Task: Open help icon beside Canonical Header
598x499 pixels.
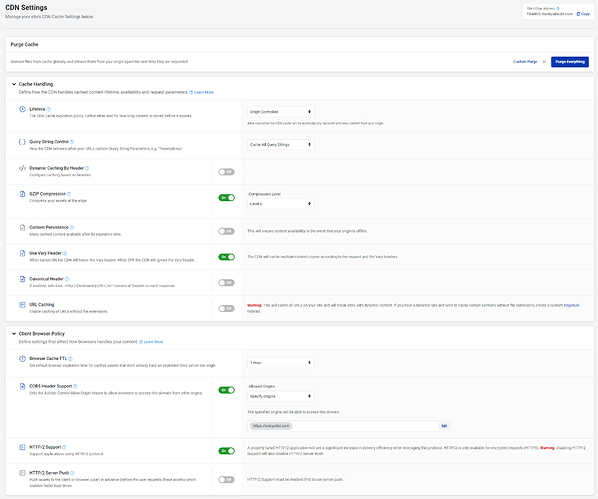Action: pyautogui.click(x=67, y=279)
